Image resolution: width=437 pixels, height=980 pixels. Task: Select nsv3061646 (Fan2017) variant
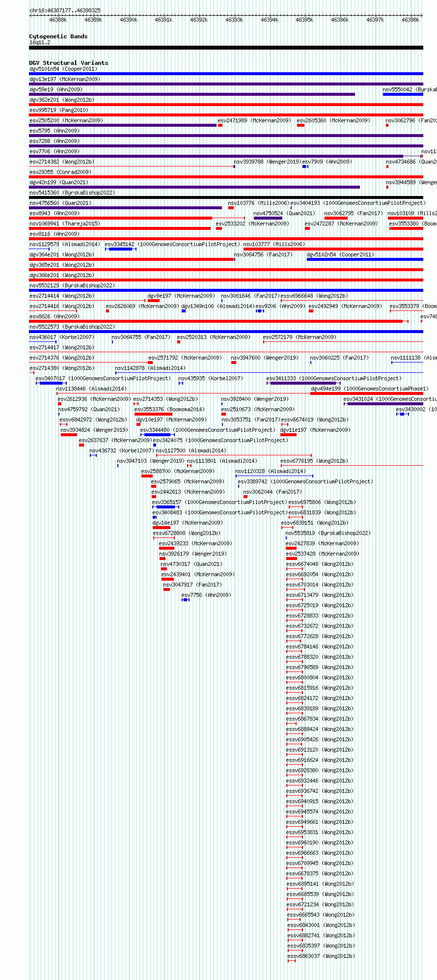click(x=250, y=296)
